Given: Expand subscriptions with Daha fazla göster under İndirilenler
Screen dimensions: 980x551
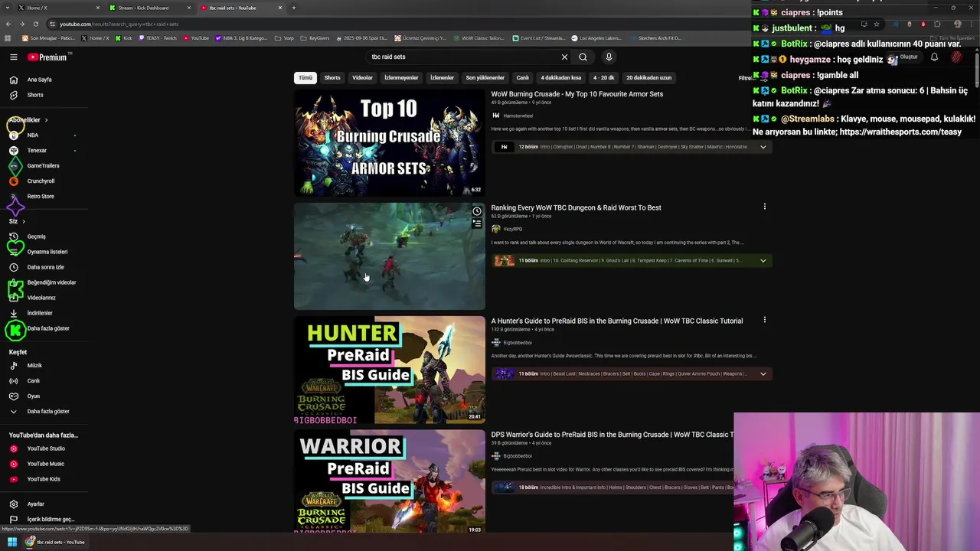Looking at the screenshot, I should click(48, 328).
